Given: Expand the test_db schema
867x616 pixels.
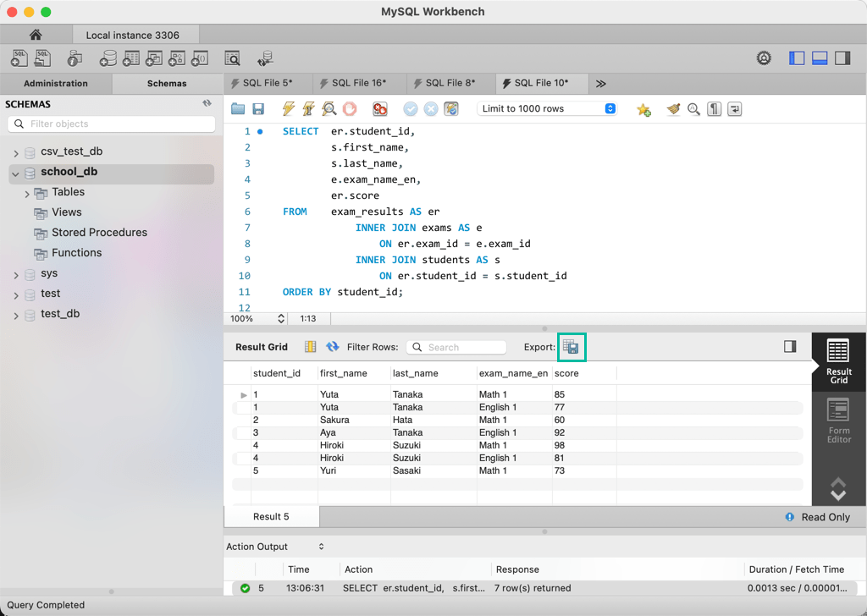Looking at the screenshot, I should point(14,313).
